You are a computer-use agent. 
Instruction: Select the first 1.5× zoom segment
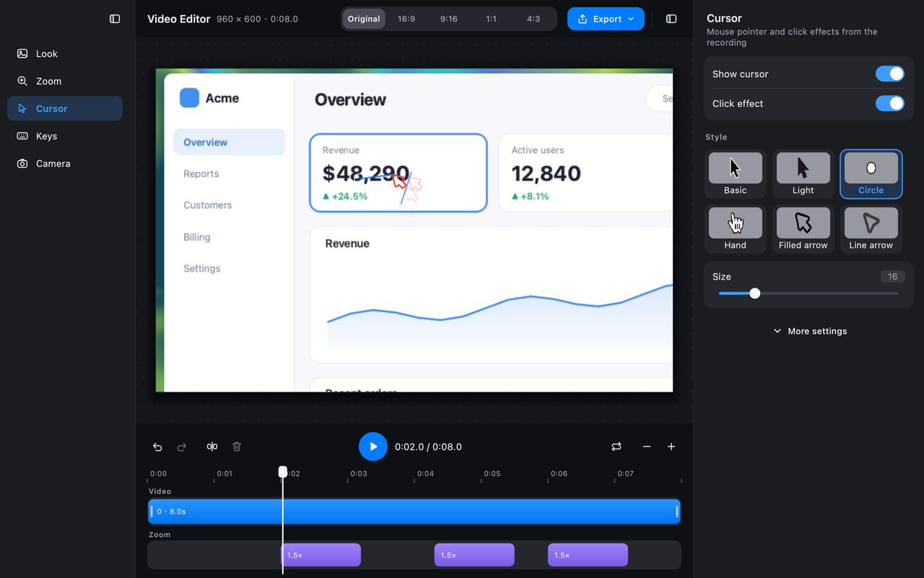[321, 555]
